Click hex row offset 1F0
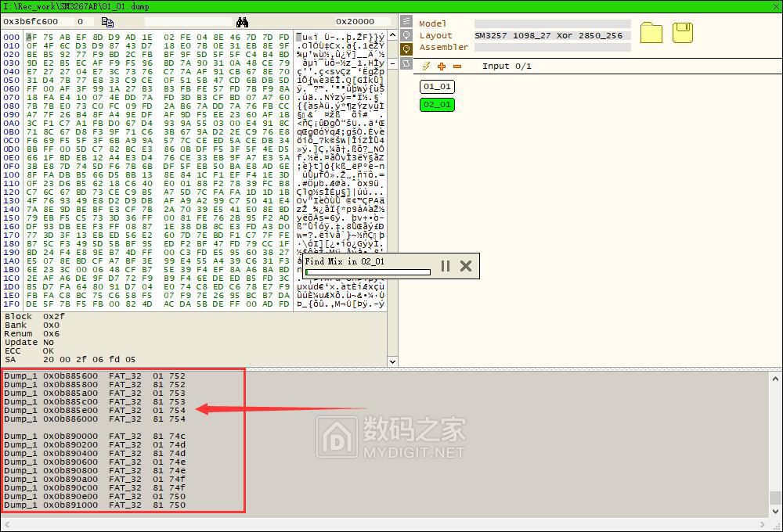Screen dimensions: 783x532 pos(12,304)
